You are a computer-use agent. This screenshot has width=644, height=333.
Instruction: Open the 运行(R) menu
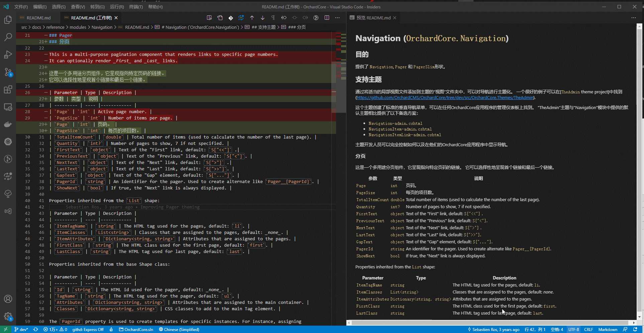[117, 7]
